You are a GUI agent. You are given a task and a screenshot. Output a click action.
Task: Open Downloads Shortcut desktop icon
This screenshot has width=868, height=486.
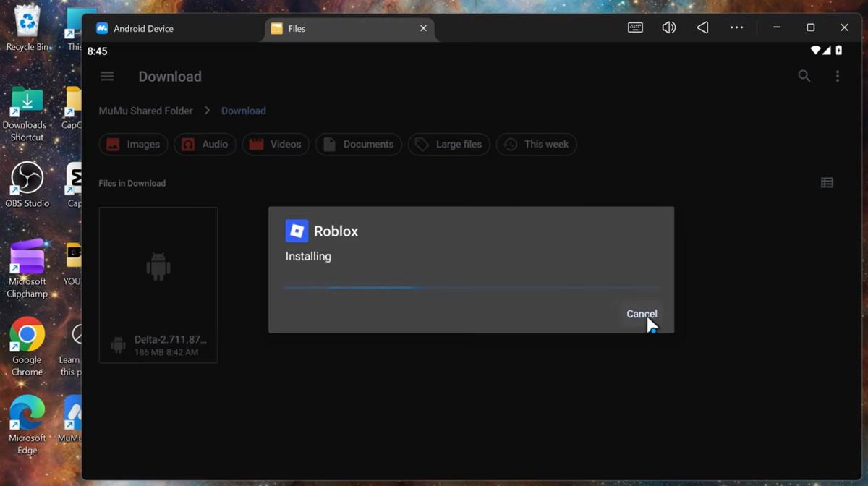(x=27, y=114)
